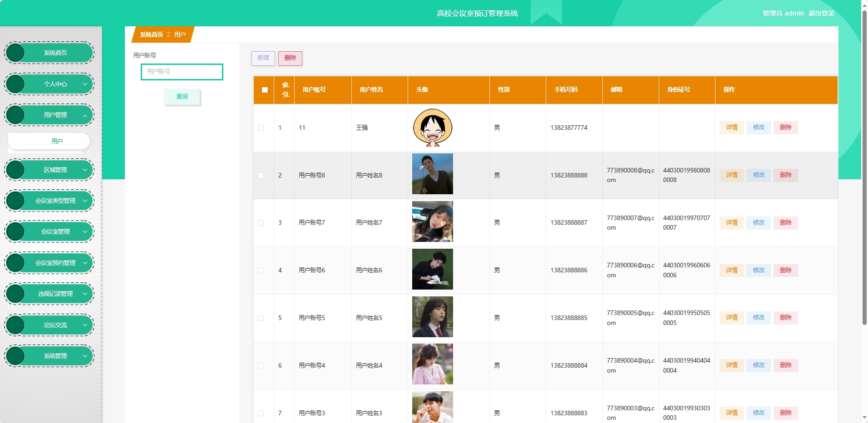Image resolution: width=868 pixels, height=423 pixels.
Task: Collapse the 用户管理 menu chevron
Action: coord(85,115)
